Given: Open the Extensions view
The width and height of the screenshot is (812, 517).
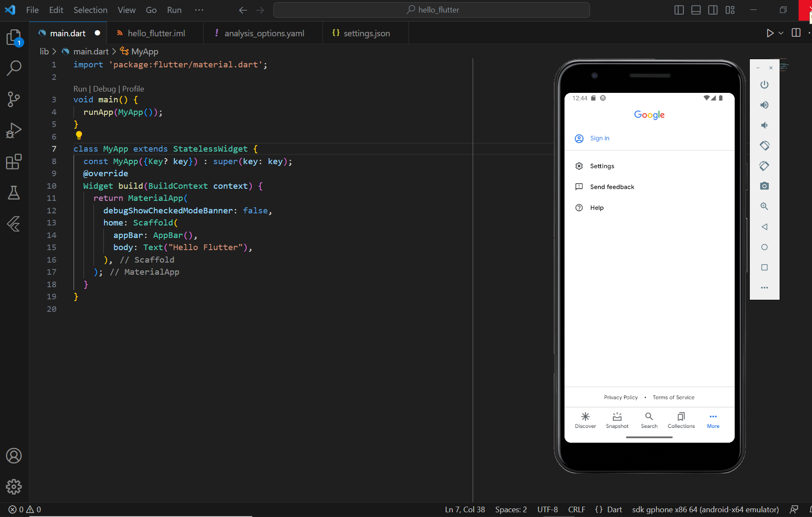Looking at the screenshot, I should (14, 162).
